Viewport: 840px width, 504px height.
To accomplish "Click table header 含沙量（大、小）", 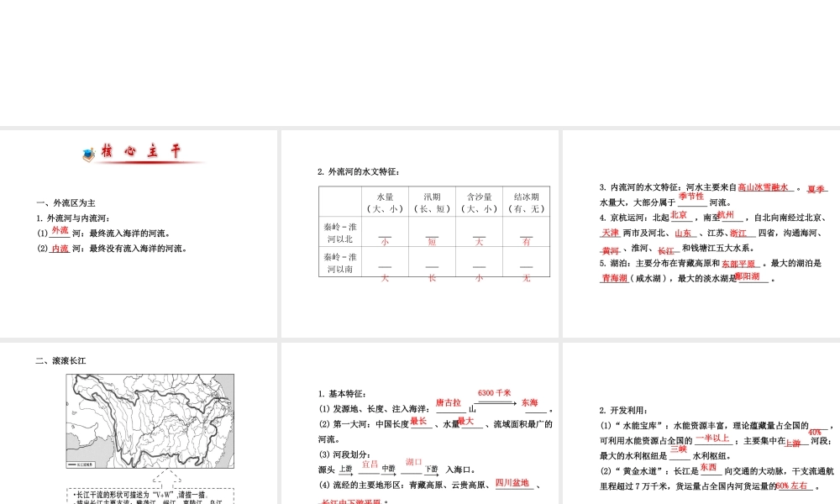I will click(x=479, y=202).
